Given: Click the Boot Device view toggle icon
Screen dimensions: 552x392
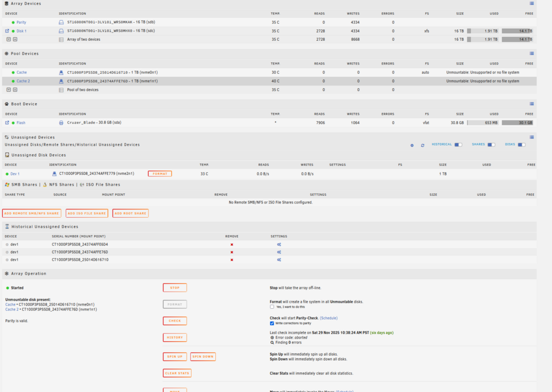Looking at the screenshot, I should (x=532, y=104).
